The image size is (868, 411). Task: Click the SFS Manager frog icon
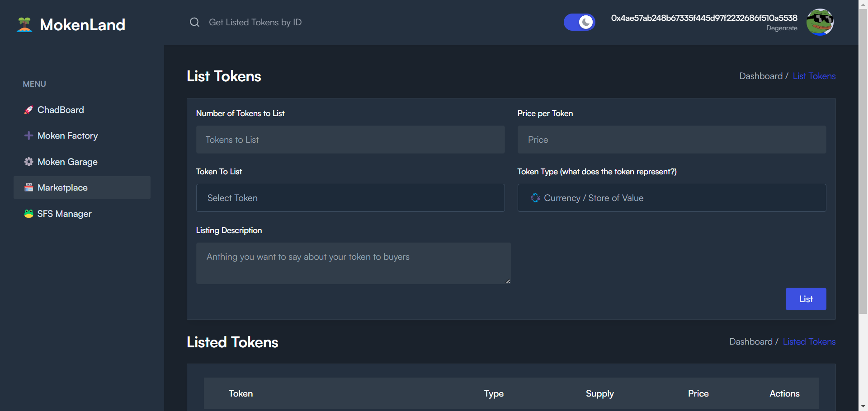28,214
